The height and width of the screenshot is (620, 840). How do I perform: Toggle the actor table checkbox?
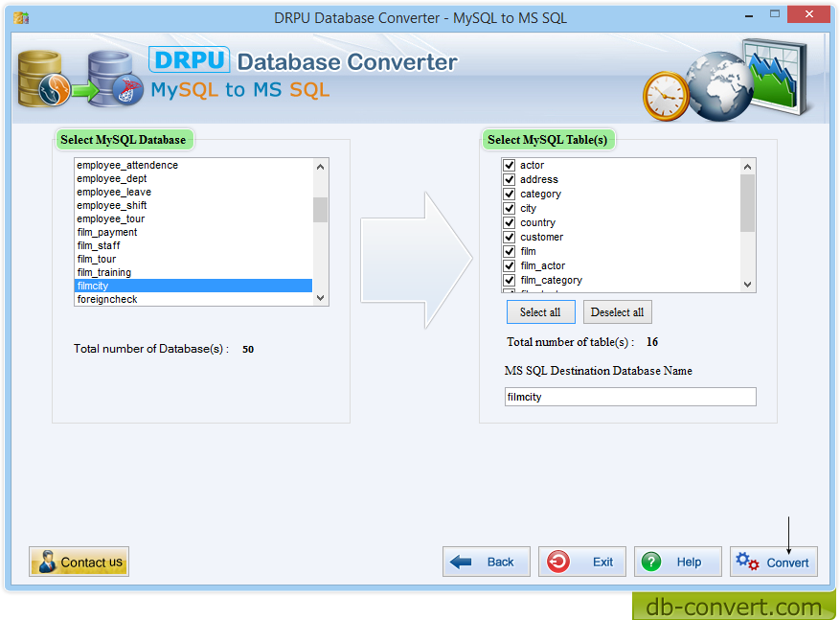pos(509,165)
